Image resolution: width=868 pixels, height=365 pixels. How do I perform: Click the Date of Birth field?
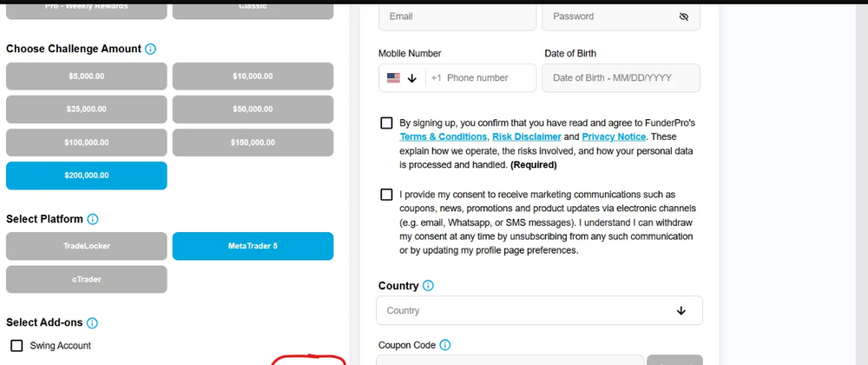click(621, 77)
